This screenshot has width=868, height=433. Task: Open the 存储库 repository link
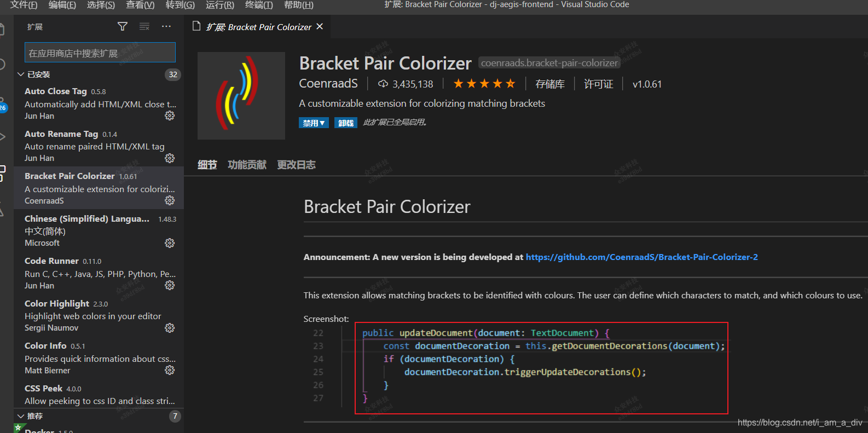pos(549,84)
